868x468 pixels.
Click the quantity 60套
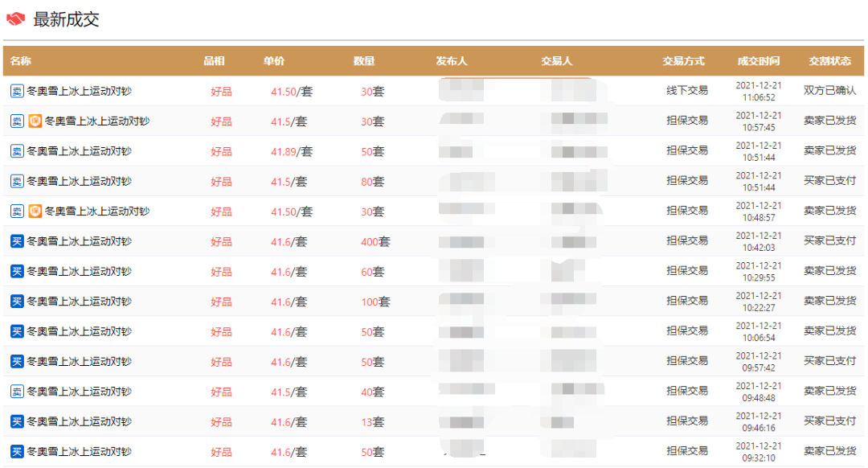(x=373, y=271)
